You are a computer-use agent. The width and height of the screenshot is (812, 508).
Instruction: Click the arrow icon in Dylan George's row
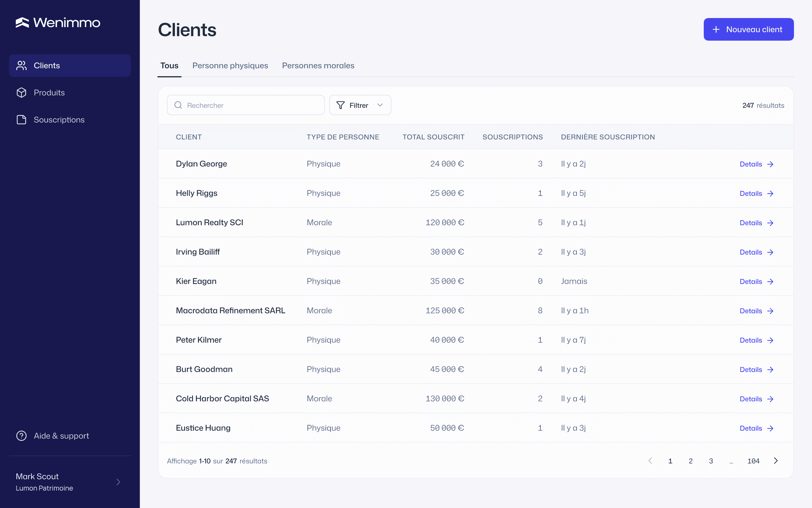770,164
